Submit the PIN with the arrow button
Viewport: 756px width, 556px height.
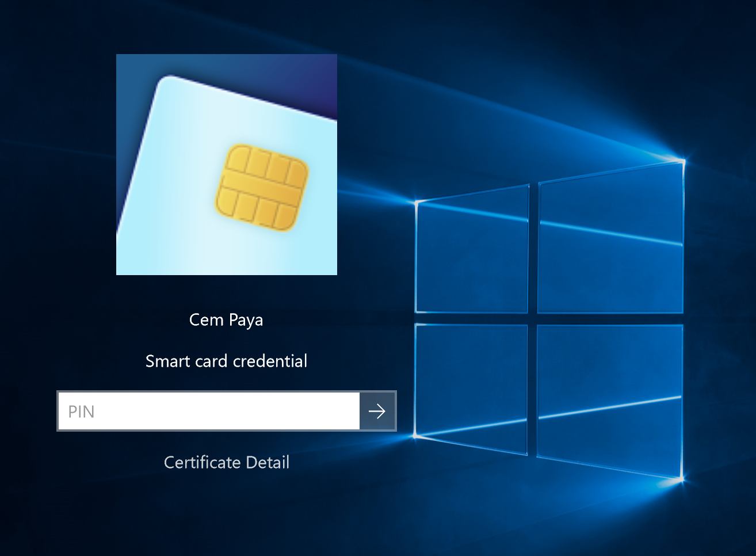tap(377, 411)
